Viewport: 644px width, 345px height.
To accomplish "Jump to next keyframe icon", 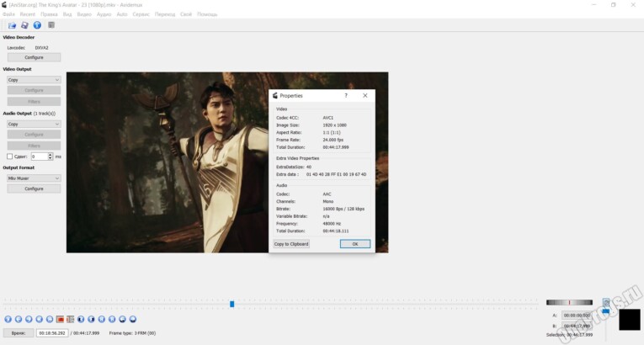I will (x=50, y=319).
